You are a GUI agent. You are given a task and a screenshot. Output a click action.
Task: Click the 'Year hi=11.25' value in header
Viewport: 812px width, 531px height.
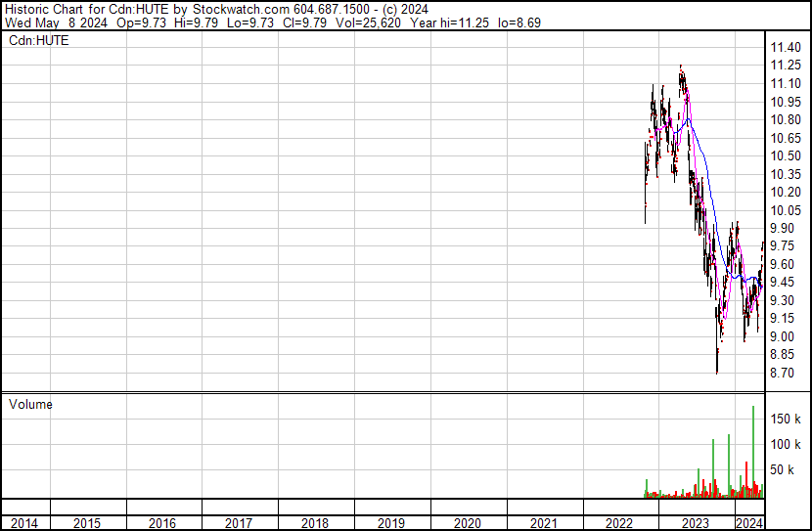(x=449, y=22)
